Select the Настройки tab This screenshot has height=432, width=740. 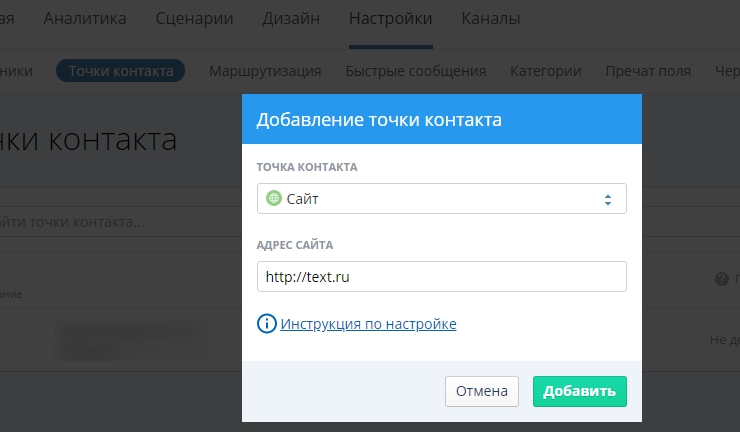point(390,18)
